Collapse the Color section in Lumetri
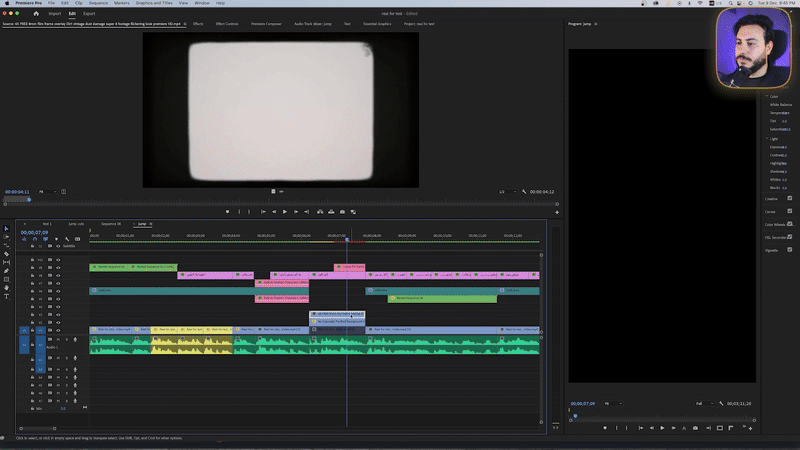Viewport: 800px width, 450px height. pos(767,97)
